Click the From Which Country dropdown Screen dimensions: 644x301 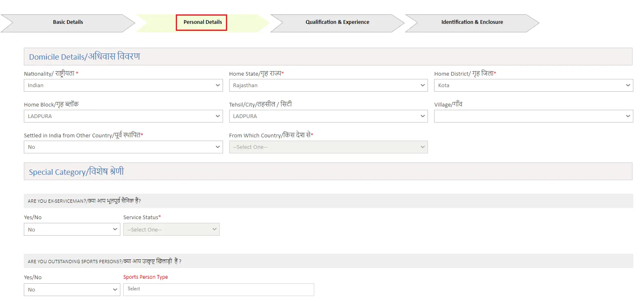pos(328,147)
